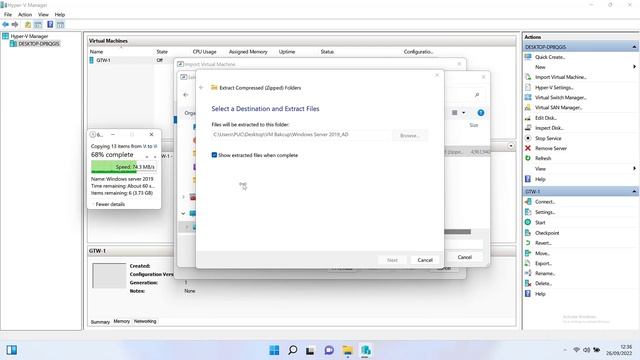Click the green copy progress bar
Image resolution: width=640 pixels, height=360 pixels.
pyautogui.click(x=123, y=167)
